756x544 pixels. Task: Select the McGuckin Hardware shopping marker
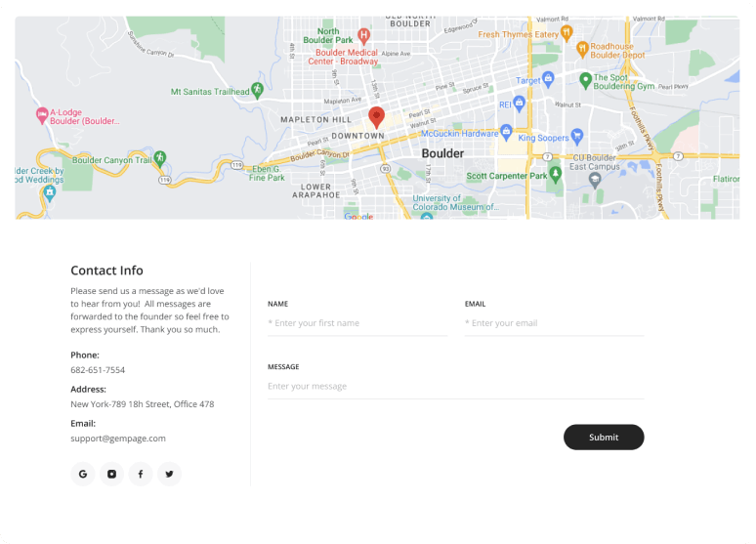click(x=506, y=132)
